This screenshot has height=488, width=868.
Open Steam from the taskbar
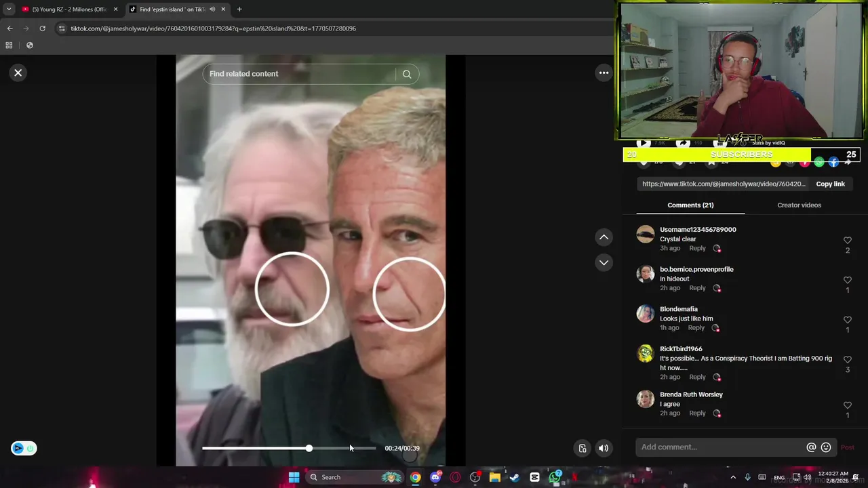pyautogui.click(x=515, y=477)
